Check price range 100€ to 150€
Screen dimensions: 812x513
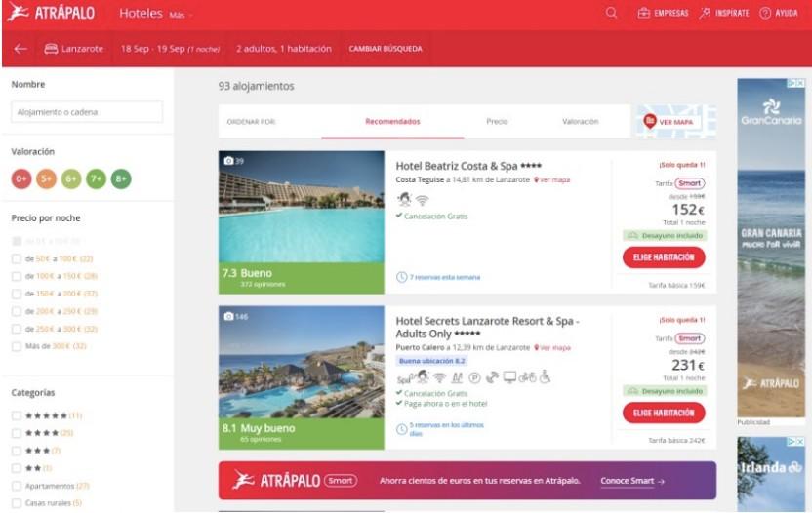point(17,276)
